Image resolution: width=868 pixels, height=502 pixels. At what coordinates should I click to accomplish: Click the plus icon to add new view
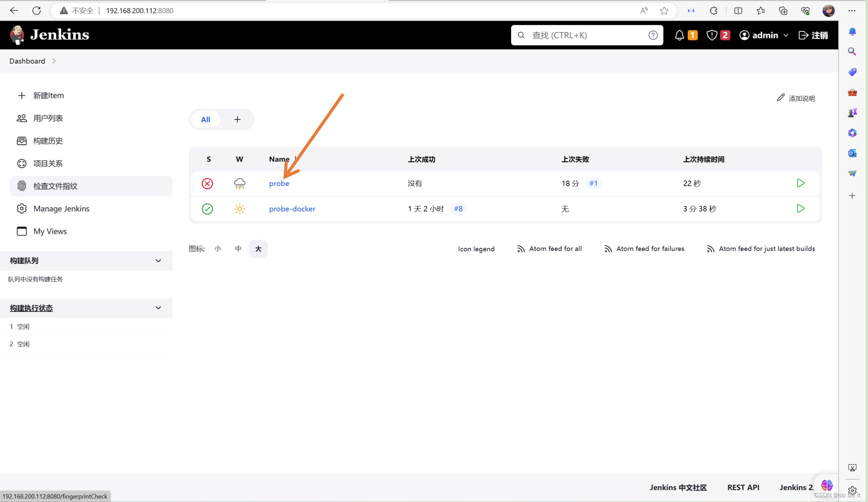237,120
